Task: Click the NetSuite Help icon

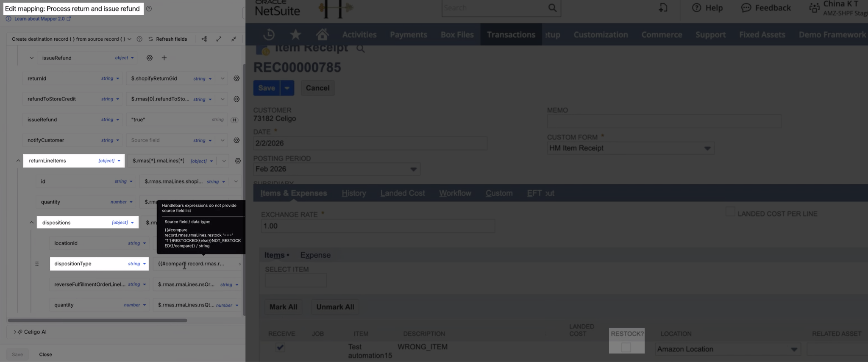Action: [x=707, y=8]
